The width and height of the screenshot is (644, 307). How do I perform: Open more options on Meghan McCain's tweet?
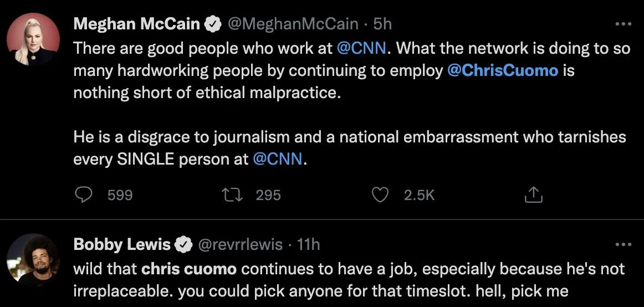point(623,24)
